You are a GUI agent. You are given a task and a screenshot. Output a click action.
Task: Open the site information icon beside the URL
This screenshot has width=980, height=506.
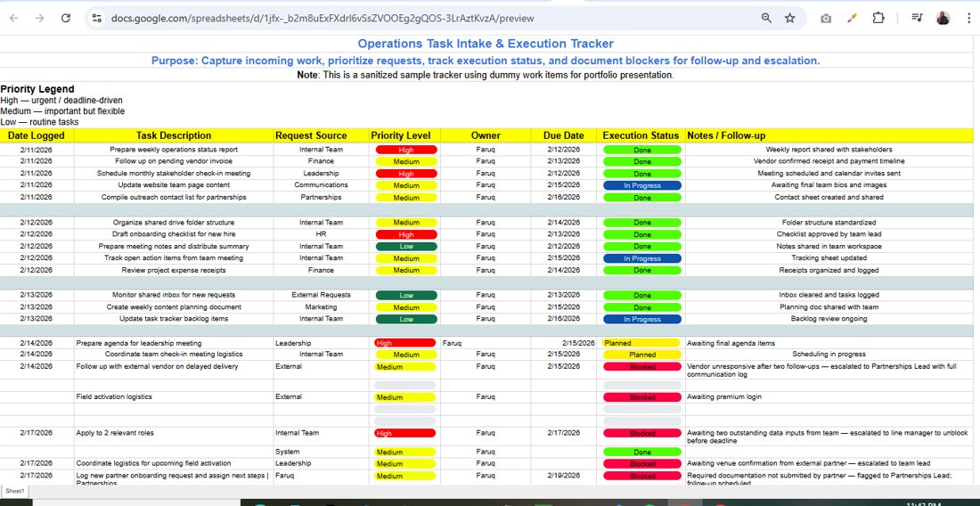97,18
